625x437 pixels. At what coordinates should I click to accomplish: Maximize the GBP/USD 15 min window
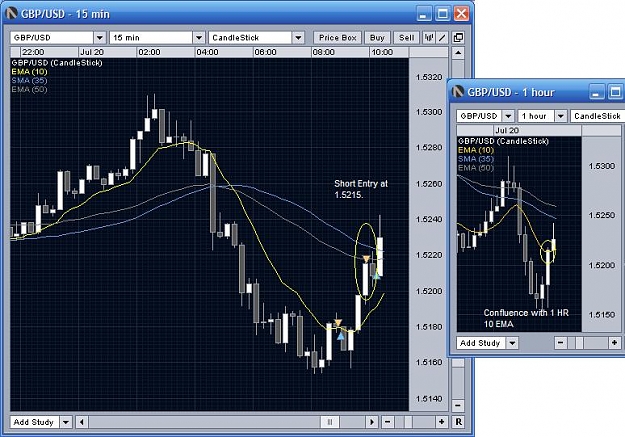click(443, 14)
